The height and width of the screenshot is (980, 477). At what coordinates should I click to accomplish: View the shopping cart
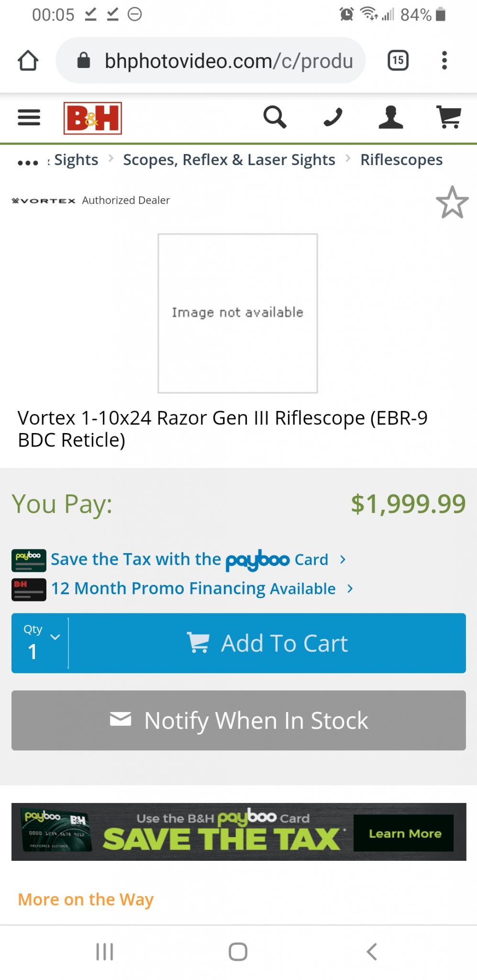pos(448,117)
